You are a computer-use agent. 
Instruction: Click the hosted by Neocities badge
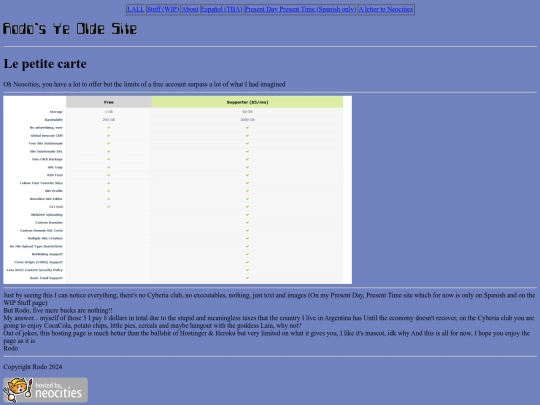tap(45, 390)
